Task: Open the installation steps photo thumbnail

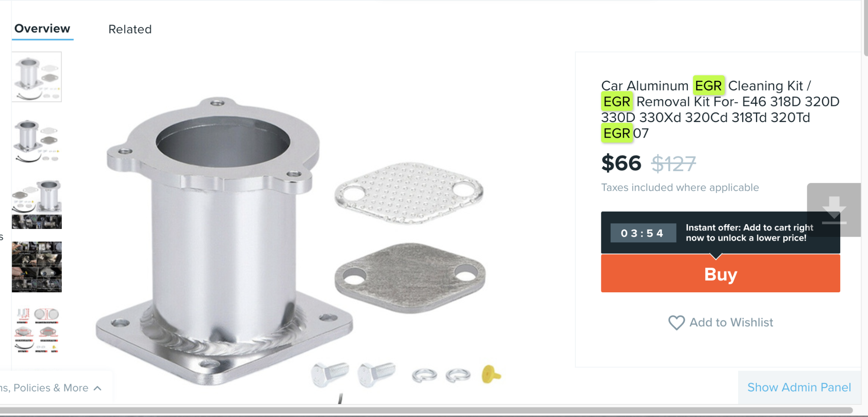Action: tap(37, 267)
